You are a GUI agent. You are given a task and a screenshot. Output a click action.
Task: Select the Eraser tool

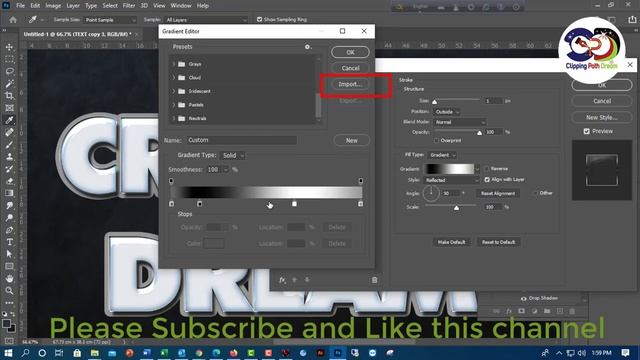coord(9,181)
